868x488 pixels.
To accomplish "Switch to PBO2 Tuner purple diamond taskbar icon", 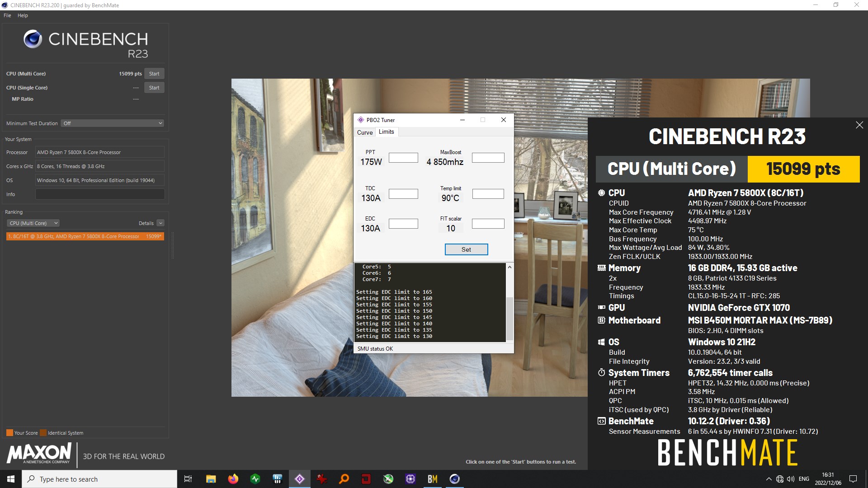I will [299, 479].
